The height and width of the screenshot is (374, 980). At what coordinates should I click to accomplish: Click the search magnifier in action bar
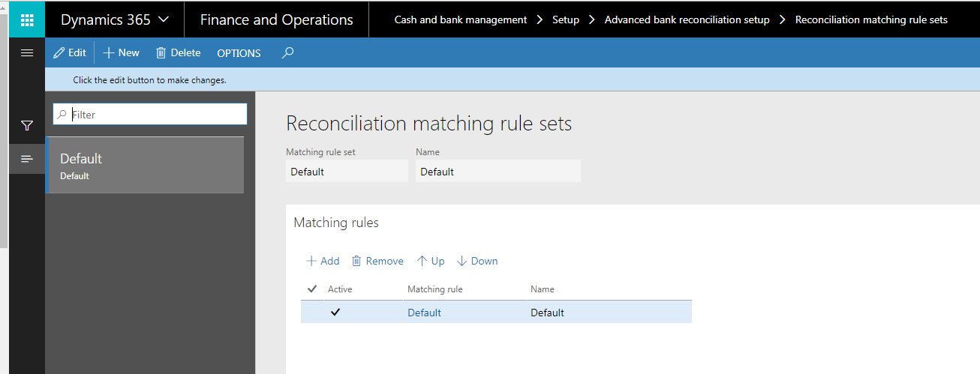pyautogui.click(x=287, y=52)
